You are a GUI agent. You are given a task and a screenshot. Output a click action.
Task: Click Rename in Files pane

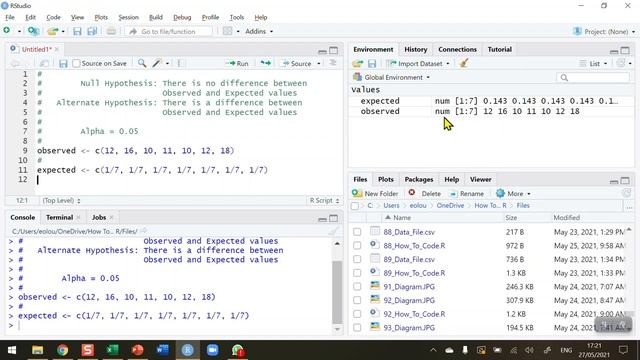point(466,193)
